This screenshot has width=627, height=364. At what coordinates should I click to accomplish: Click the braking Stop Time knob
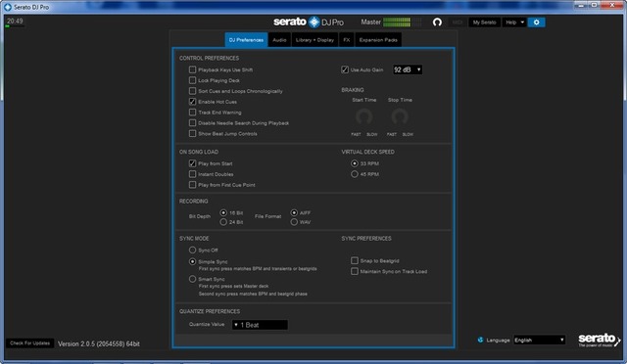[400, 117]
